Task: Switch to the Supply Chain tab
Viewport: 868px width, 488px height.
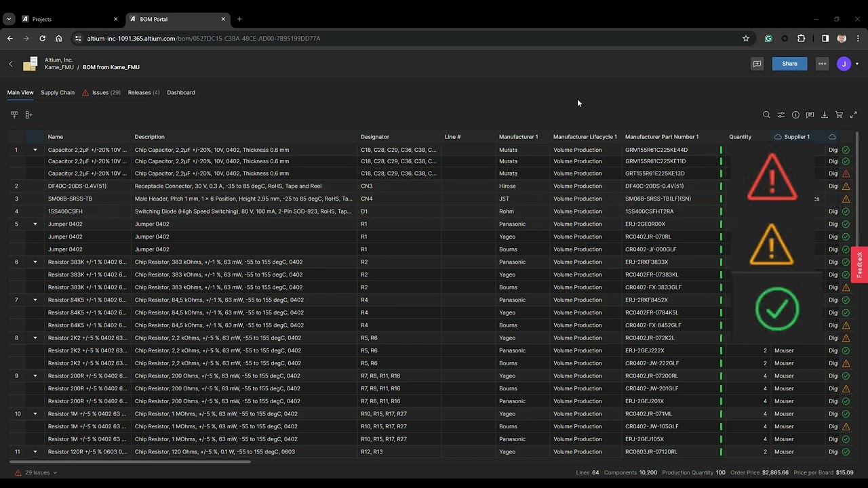Action: (x=58, y=93)
